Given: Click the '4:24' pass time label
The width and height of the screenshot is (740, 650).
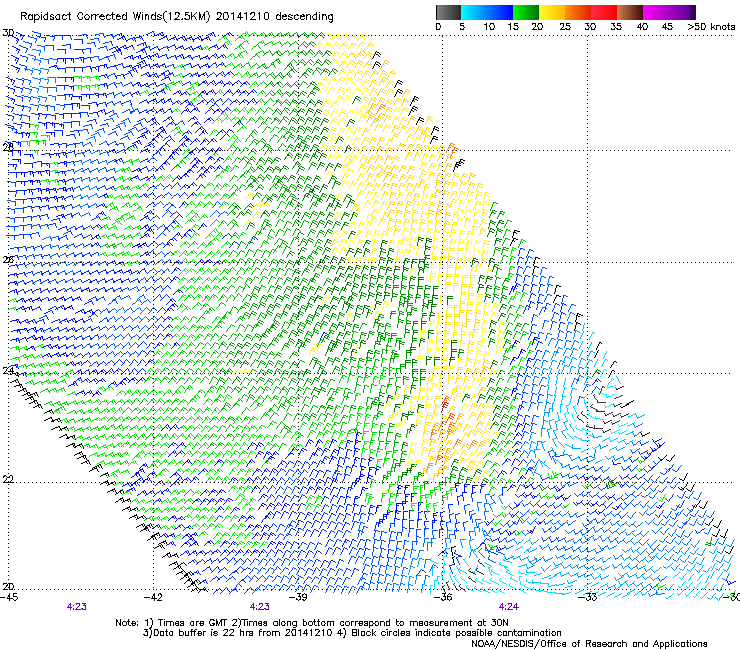Looking at the screenshot, I should [x=509, y=607].
